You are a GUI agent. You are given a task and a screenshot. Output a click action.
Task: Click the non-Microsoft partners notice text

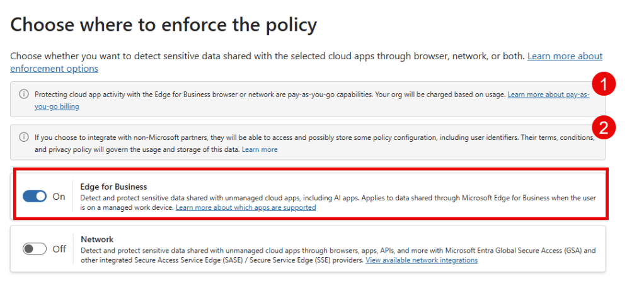click(x=284, y=137)
